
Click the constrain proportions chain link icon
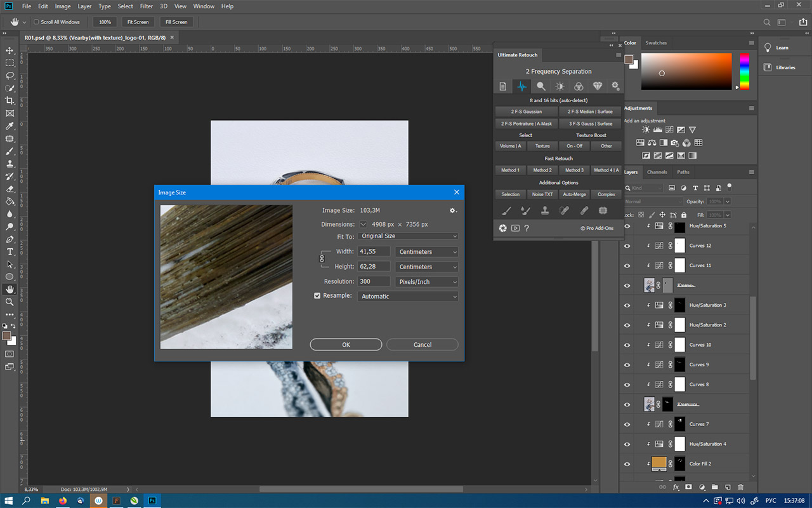tap(322, 258)
